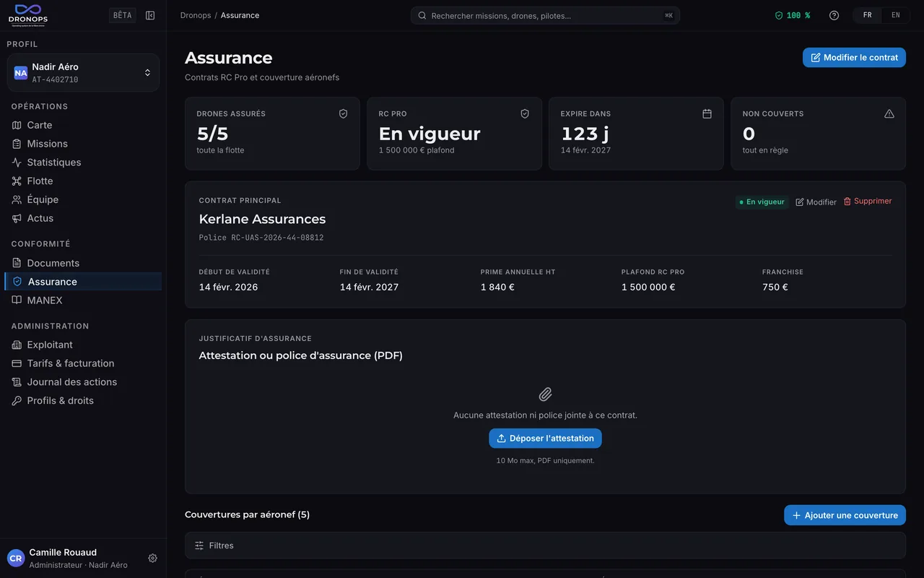Image resolution: width=924 pixels, height=578 pixels.
Task: Open Profils & droits
Action: click(x=83, y=400)
